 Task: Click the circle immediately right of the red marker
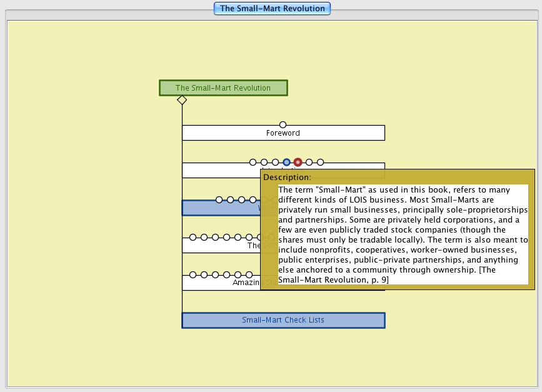[309, 163]
